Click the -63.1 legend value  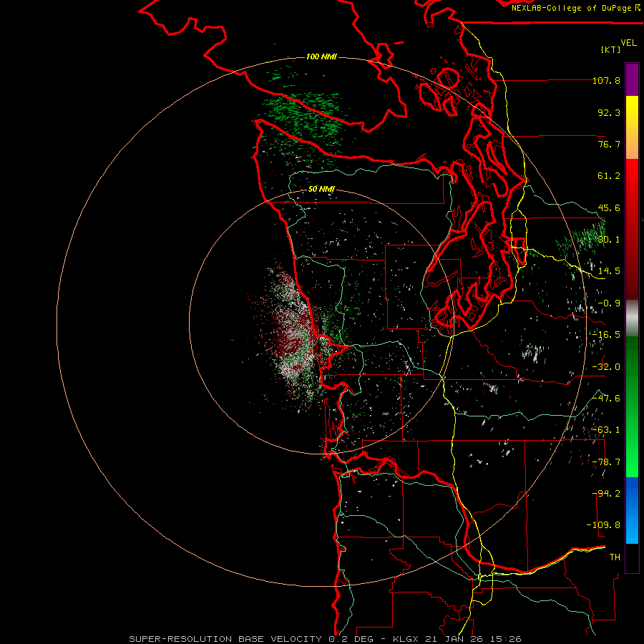(606, 430)
